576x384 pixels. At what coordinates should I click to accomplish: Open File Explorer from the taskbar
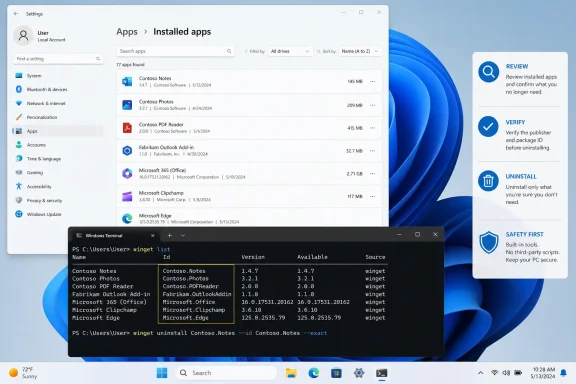tap(291, 373)
